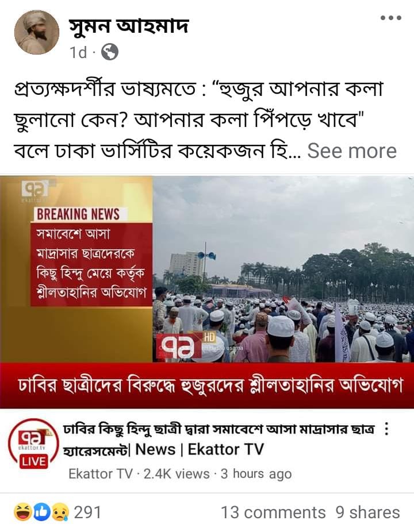This screenshot has width=414, height=532.
Task: Click the blue thumbs-up like reaction
Action: coord(41,512)
